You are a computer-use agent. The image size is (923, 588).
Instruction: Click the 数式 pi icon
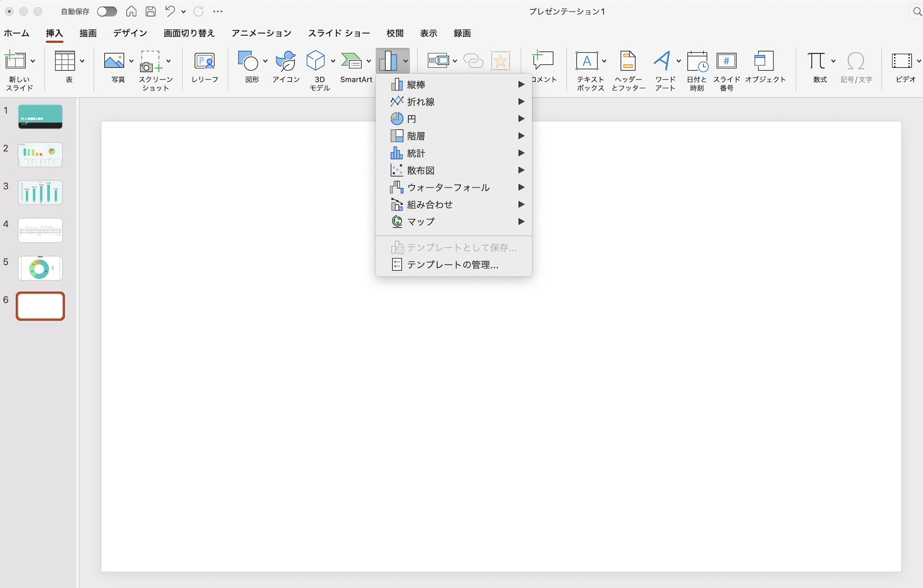tap(816, 61)
